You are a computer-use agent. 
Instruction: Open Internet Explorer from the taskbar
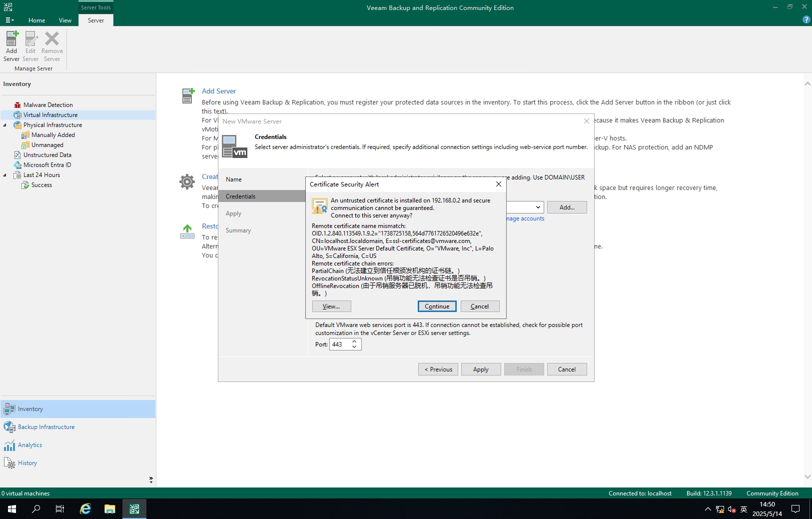tap(85, 509)
